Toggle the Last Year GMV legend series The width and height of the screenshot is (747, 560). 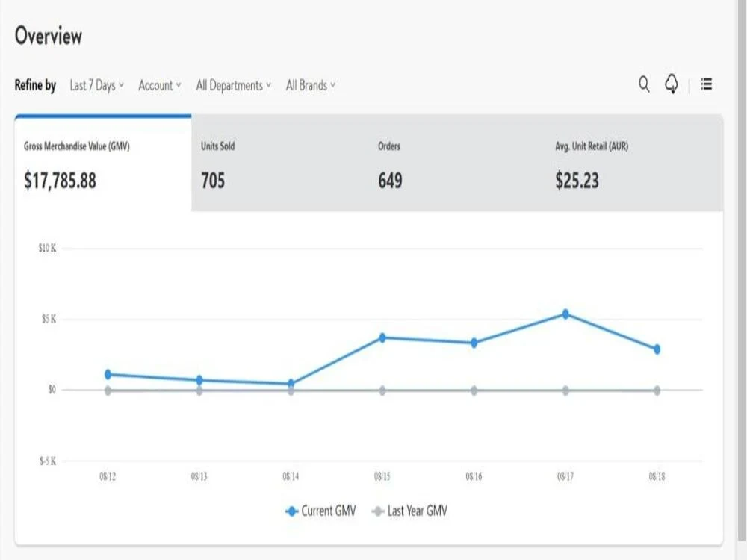coord(409,511)
